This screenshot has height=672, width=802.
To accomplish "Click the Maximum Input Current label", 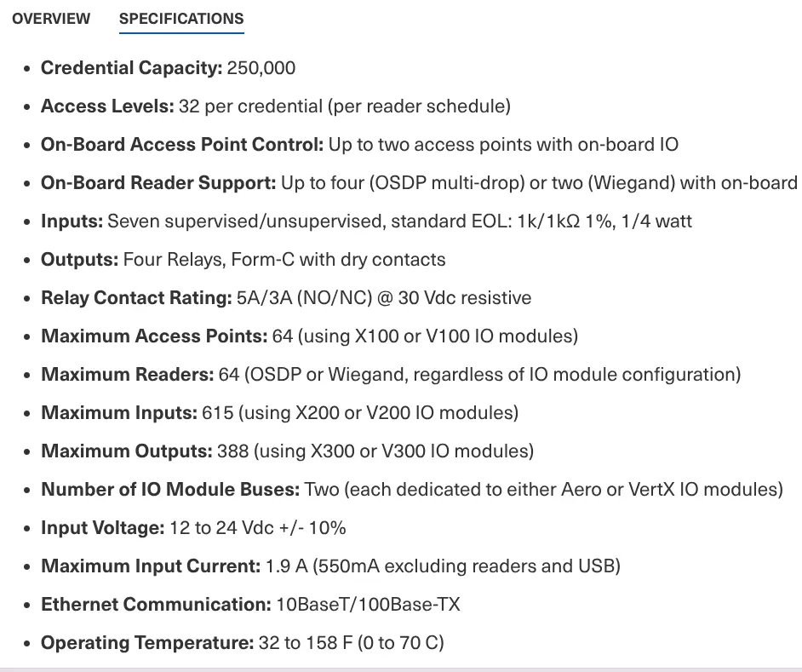I will point(151,566).
